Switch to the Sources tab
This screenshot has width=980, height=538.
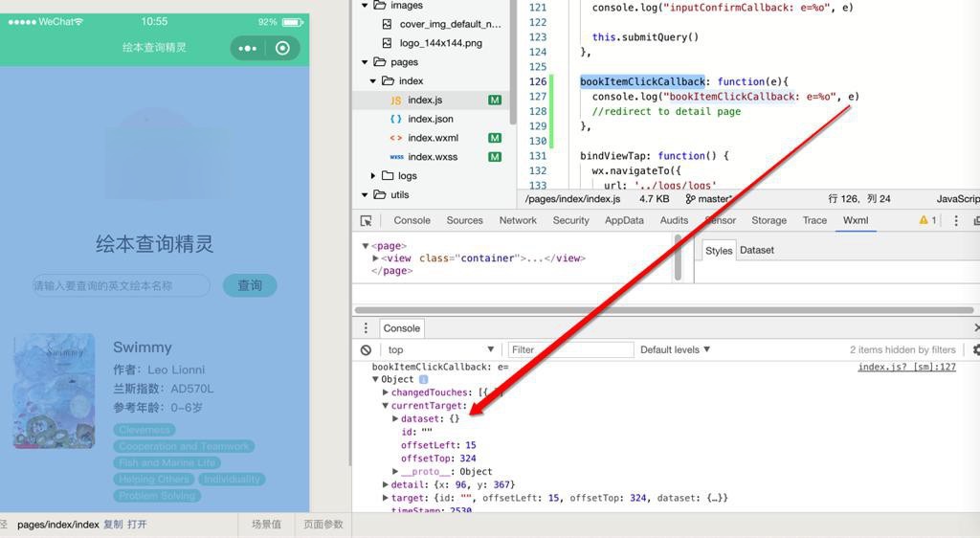[x=464, y=220]
